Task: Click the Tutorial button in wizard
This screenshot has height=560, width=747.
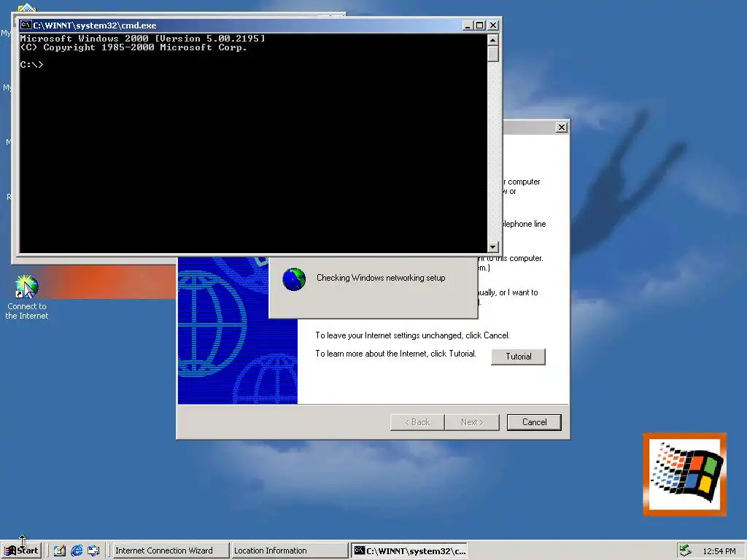Action: (519, 357)
